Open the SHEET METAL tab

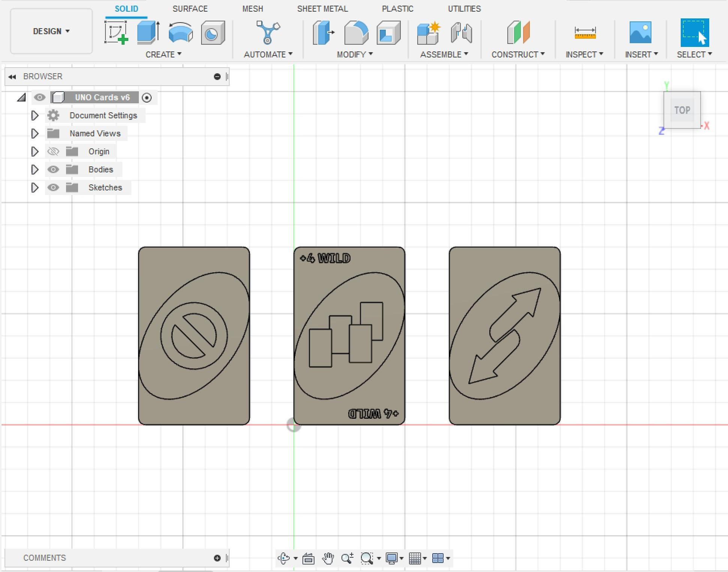(322, 9)
